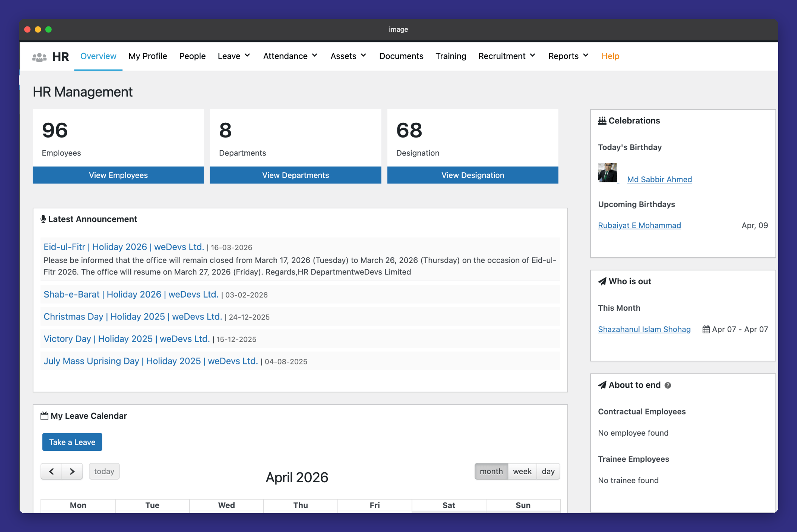Click the HR people group logo icon
This screenshot has width=797, height=532.
[39, 57]
